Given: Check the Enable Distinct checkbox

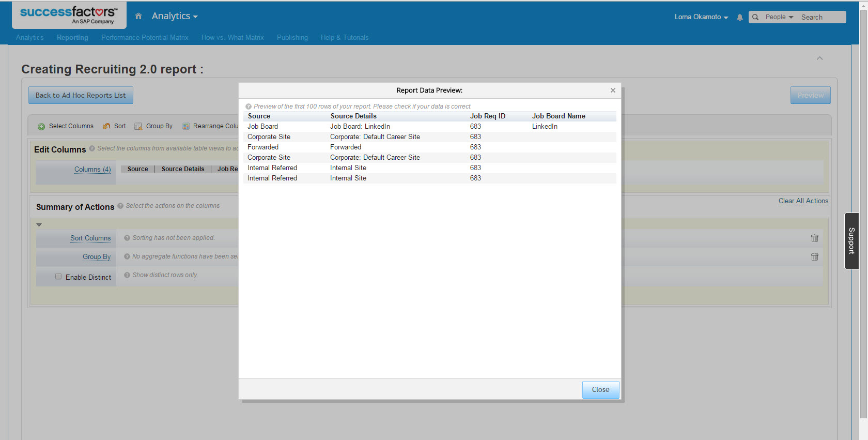Looking at the screenshot, I should (x=58, y=277).
